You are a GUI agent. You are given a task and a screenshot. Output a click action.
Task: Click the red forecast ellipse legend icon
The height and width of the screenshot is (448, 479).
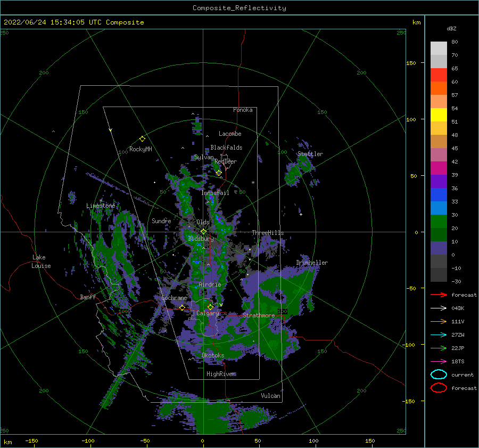439,388
